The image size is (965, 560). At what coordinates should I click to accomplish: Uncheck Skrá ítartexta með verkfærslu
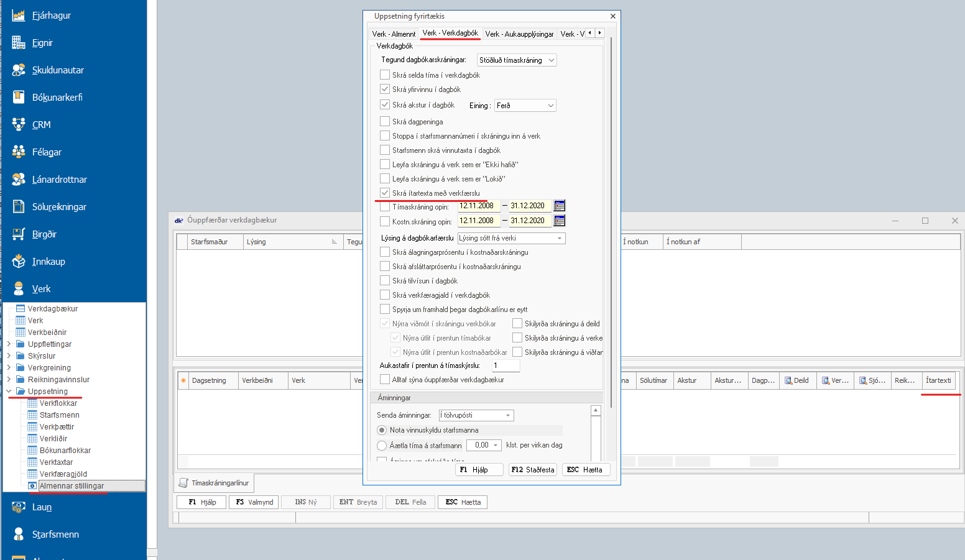click(x=385, y=193)
